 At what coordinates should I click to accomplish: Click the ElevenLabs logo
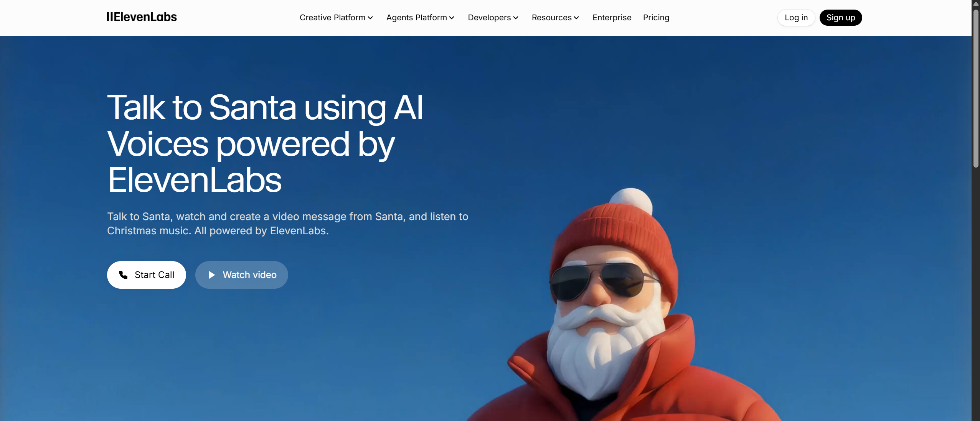142,17
